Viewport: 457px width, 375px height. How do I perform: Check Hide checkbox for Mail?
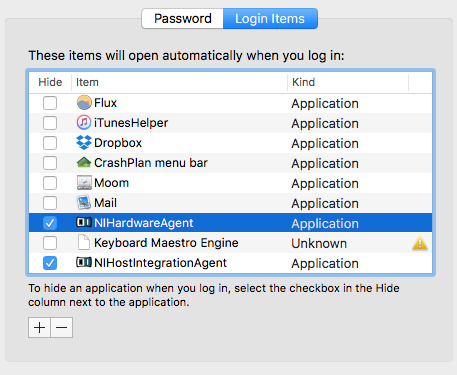point(50,203)
